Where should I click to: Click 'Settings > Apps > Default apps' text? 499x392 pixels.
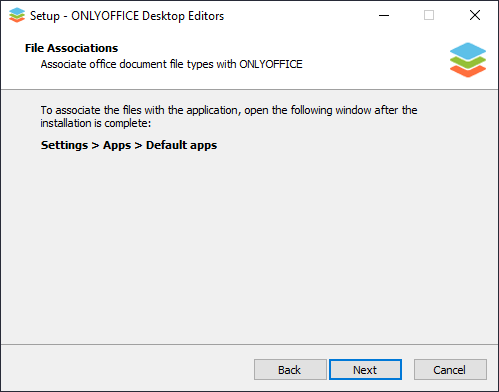pos(129,145)
